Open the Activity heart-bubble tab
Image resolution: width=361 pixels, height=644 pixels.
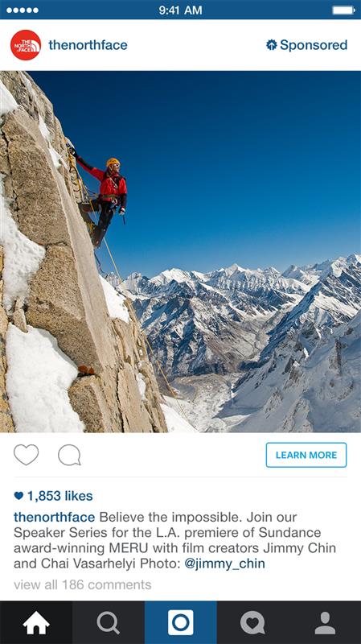[252, 622]
